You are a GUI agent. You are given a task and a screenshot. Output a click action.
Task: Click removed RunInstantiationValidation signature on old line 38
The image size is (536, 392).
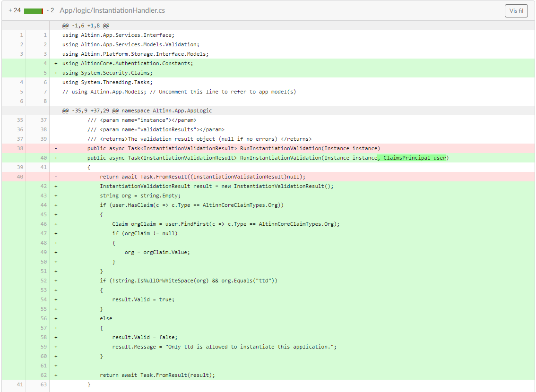[x=234, y=149]
